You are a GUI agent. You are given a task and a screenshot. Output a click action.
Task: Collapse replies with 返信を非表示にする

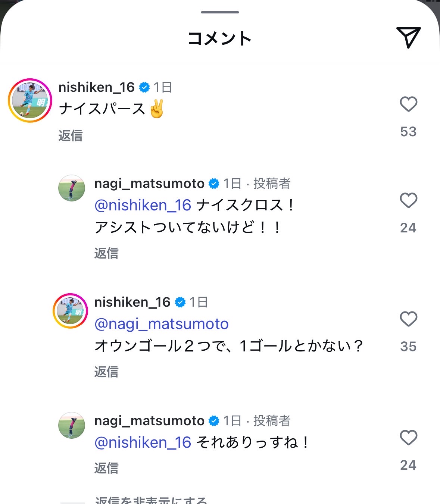151,500
